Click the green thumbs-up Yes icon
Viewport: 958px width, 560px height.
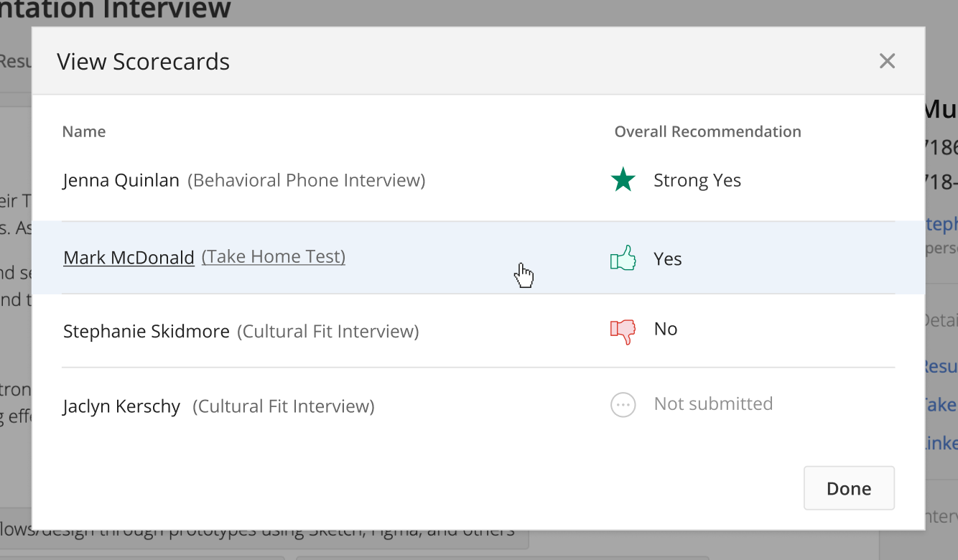click(x=623, y=258)
